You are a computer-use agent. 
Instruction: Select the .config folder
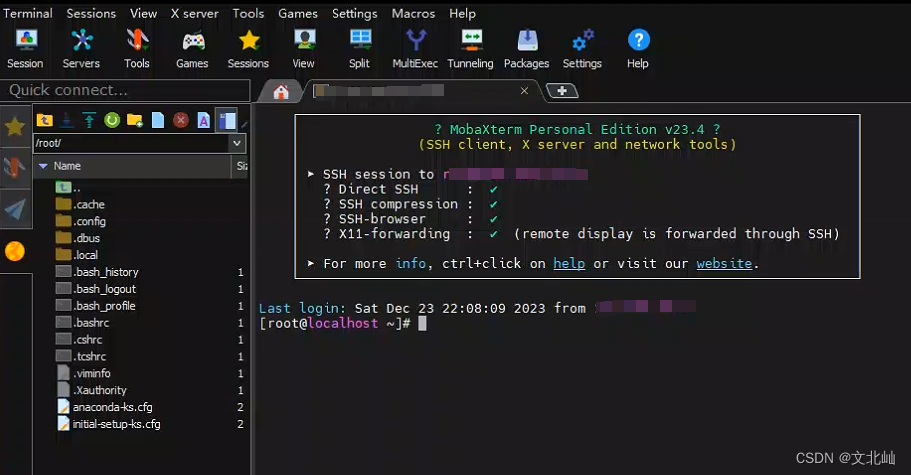tap(81, 221)
